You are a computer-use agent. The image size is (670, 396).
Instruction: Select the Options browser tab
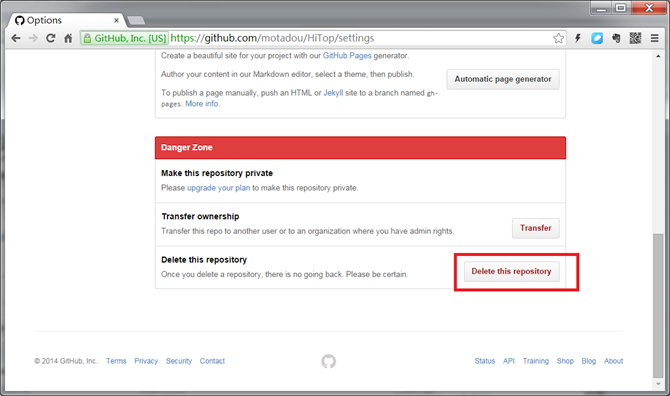tap(66, 20)
